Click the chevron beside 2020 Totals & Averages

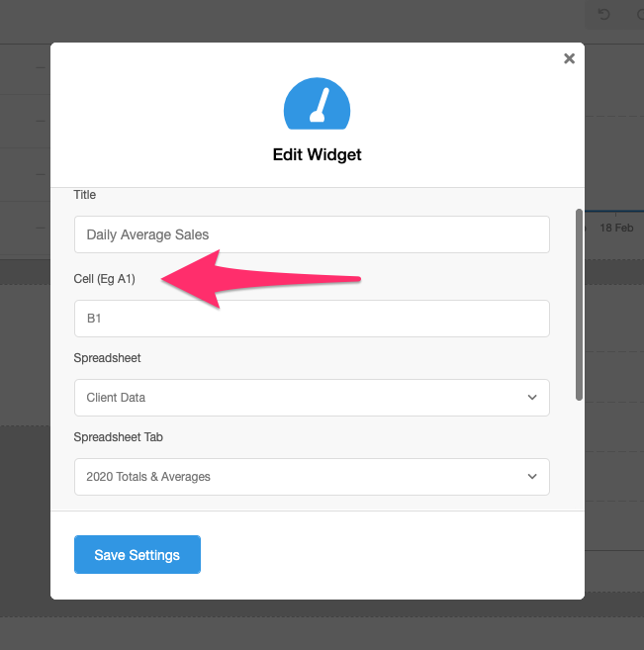[532, 477]
